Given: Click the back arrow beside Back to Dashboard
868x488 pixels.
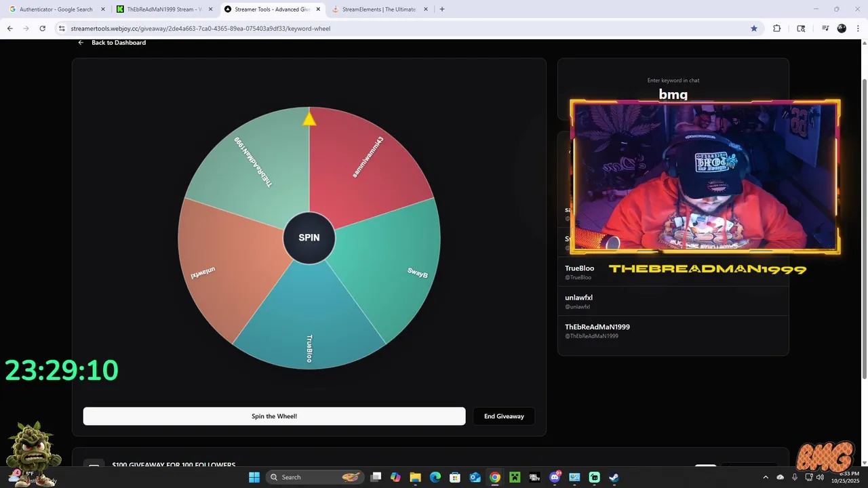Looking at the screenshot, I should coord(81,43).
